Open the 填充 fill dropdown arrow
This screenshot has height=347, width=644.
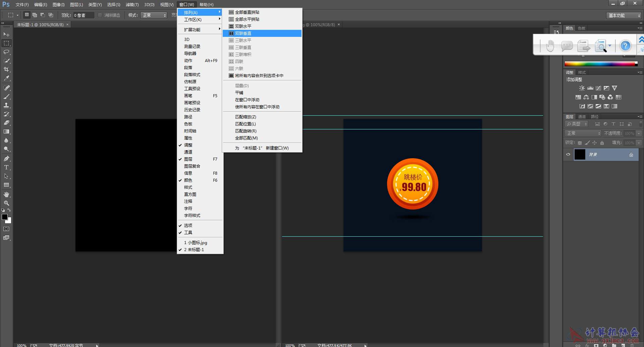click(639, 143)
